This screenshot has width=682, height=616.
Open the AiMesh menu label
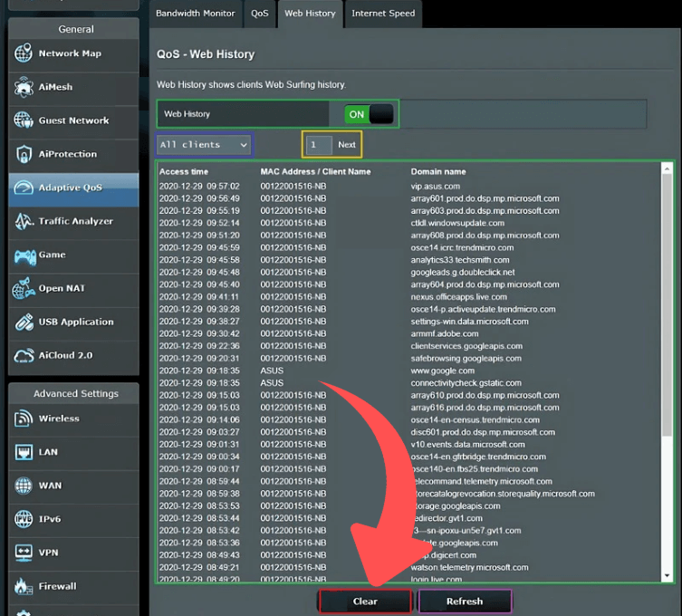[x=55, y=87]
